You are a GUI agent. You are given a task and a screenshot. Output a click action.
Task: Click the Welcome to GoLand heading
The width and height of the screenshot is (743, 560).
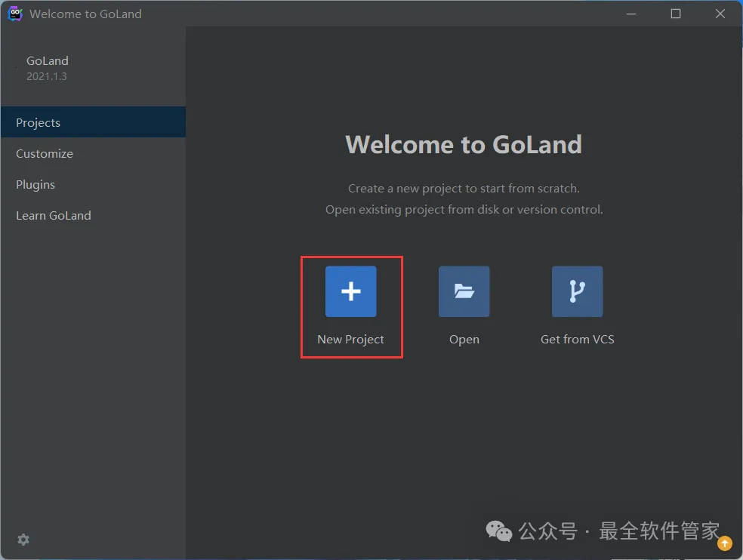[464, 144]
